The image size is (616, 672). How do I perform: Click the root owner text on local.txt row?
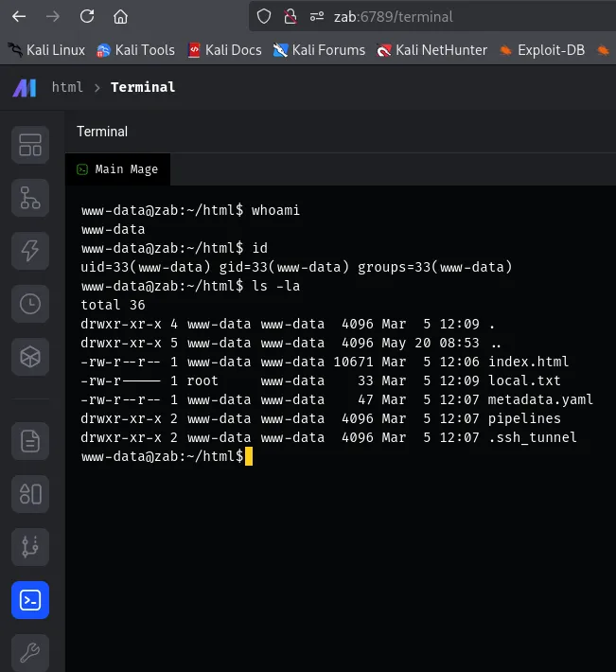click(x=202, y=380)
